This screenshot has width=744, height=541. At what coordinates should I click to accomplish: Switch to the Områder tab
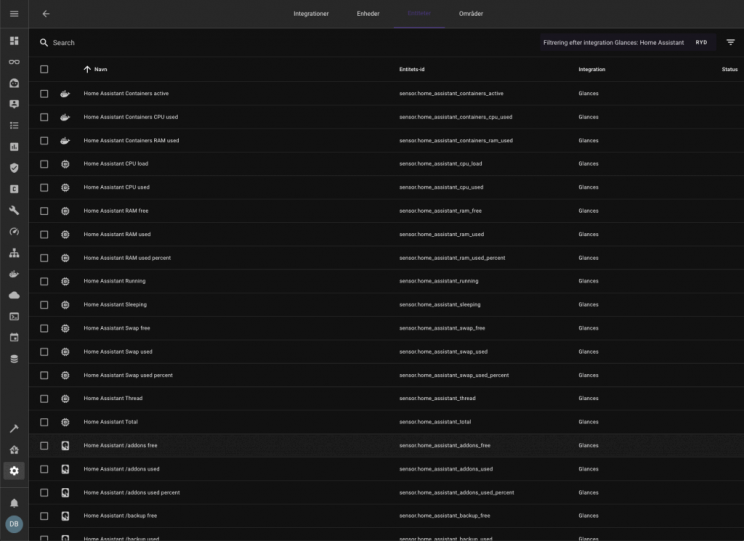tap(471, 14)
